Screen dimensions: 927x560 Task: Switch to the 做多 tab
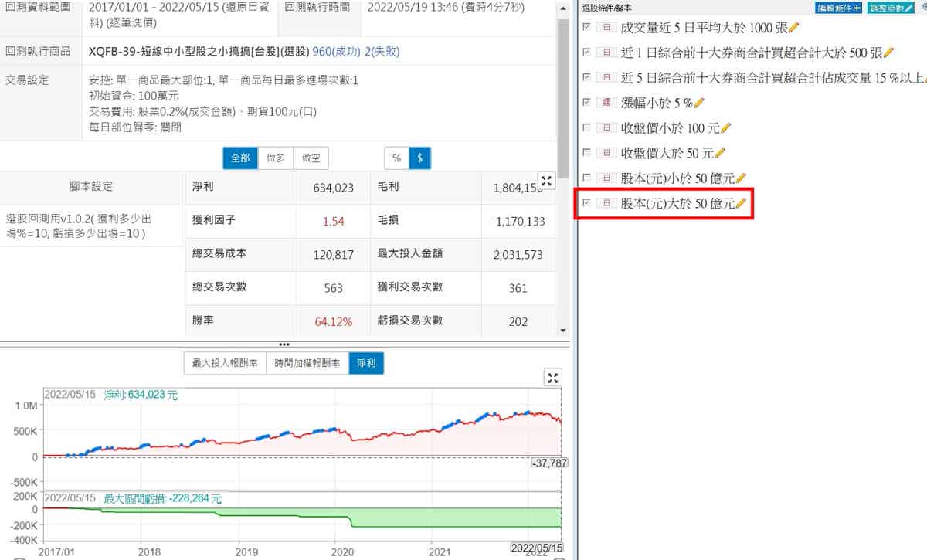pyautogui.click(x=276, y=158)
